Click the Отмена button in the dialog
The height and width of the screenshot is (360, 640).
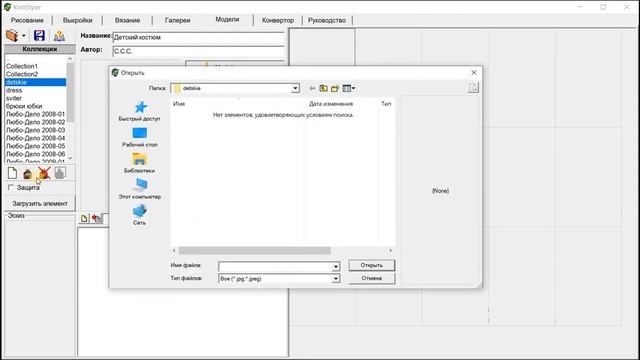[x=371, y=278]
